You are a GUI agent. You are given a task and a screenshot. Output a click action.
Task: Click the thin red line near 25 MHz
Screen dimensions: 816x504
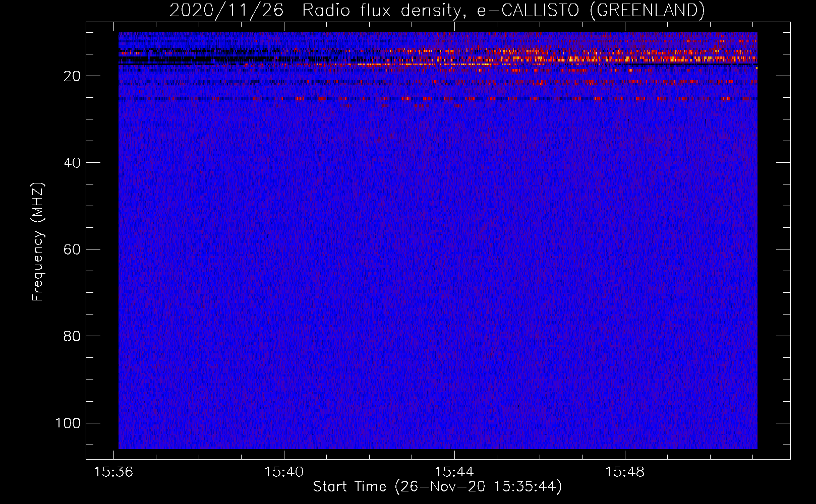(429, 99)
